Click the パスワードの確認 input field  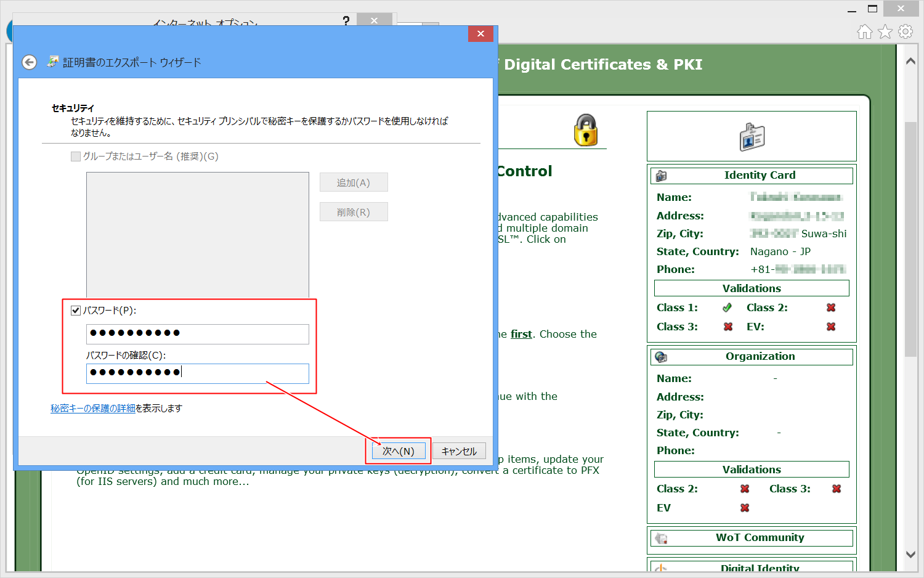(197, 373)
